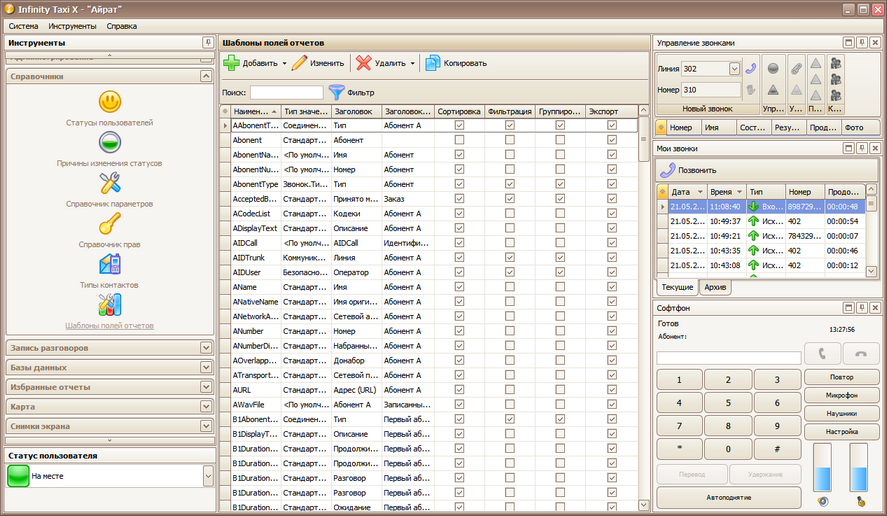
Task: Click hand icon next to Номер field
Action: click(x=751, y=89)
